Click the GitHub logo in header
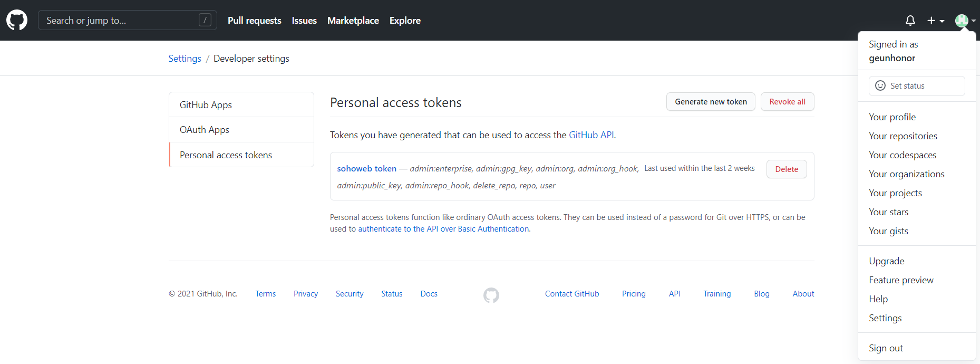The height and width of the screenshot is (364, 980). click(x=17, y=20)
